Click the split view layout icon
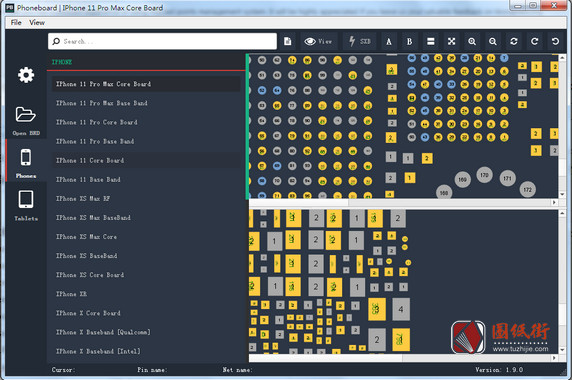 click(430, 42)
